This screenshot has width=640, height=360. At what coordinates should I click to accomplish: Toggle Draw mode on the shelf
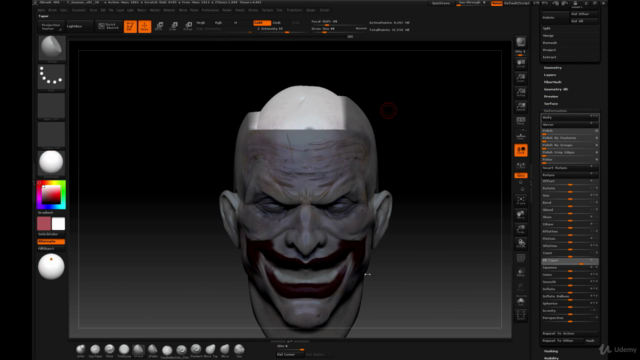pyautogui.click(x=144, y=27)
